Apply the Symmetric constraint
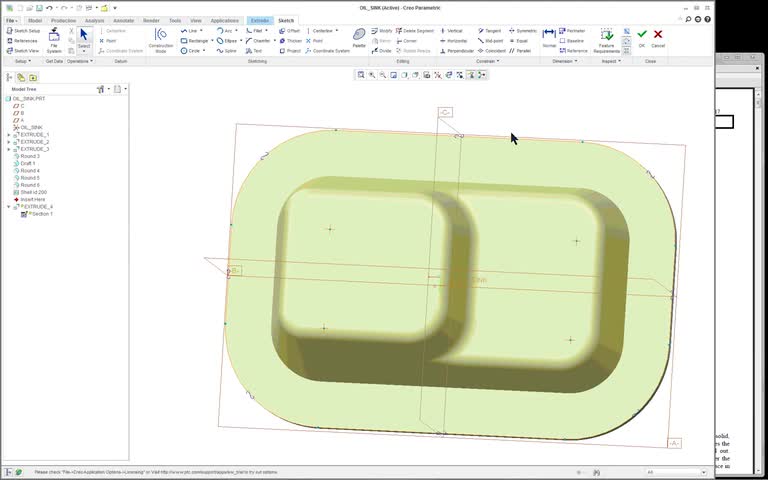Image resolution: width=768 pixels, height=480 pixels. [523, 31]
